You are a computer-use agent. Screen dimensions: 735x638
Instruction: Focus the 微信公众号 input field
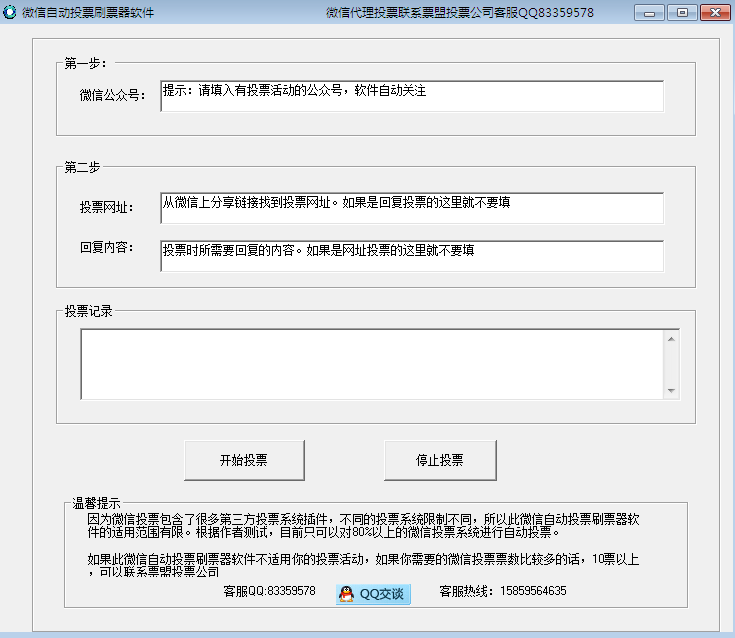click(412, 96)
